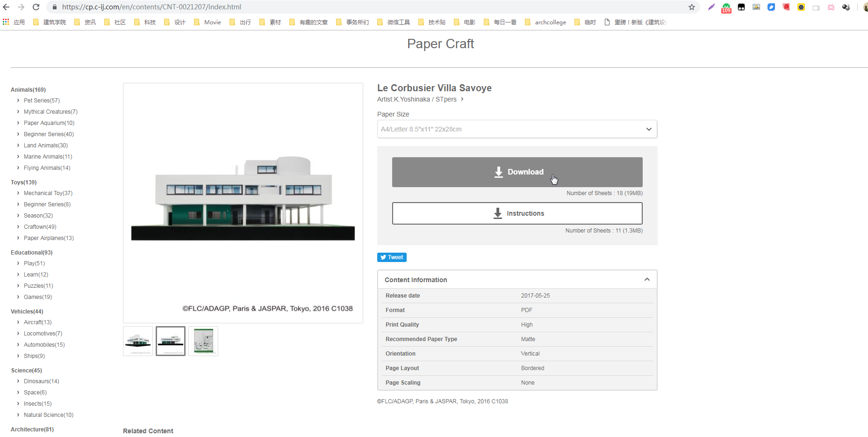This screenshot has width=868, height=437.
Task: Open the green extension with 109 badge
Action: click(x=726, y=7)
